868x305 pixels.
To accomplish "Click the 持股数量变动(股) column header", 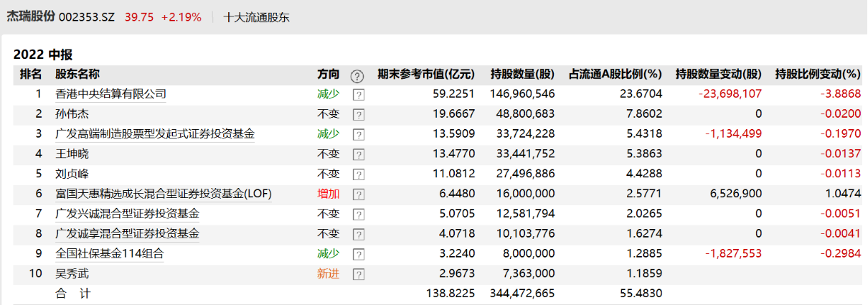I will click(719, 74).
